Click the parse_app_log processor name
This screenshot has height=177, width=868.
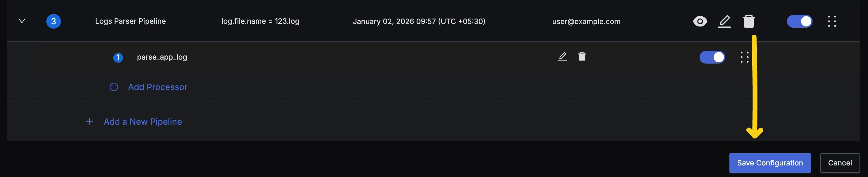pyautogui.click(x=162, y=57)
